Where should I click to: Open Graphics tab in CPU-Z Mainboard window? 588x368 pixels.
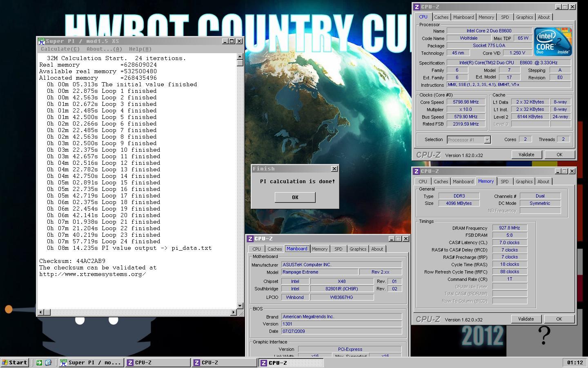pos(358,249)
